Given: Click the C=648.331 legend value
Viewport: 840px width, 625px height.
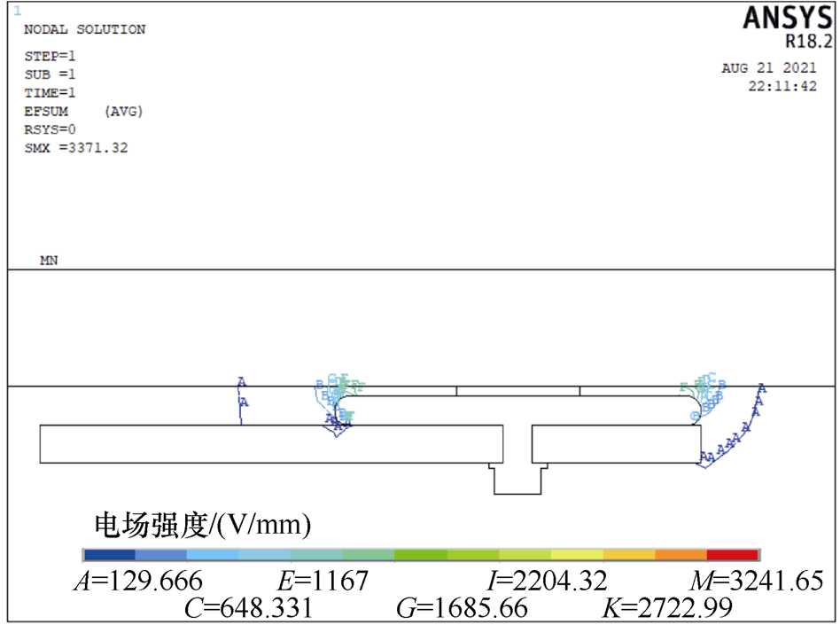Looking at the screenshot, I should point(248,608).
